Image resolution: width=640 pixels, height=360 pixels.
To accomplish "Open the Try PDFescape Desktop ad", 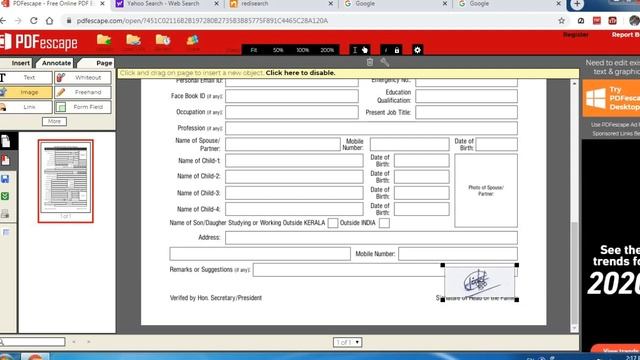I will (611, 98).
